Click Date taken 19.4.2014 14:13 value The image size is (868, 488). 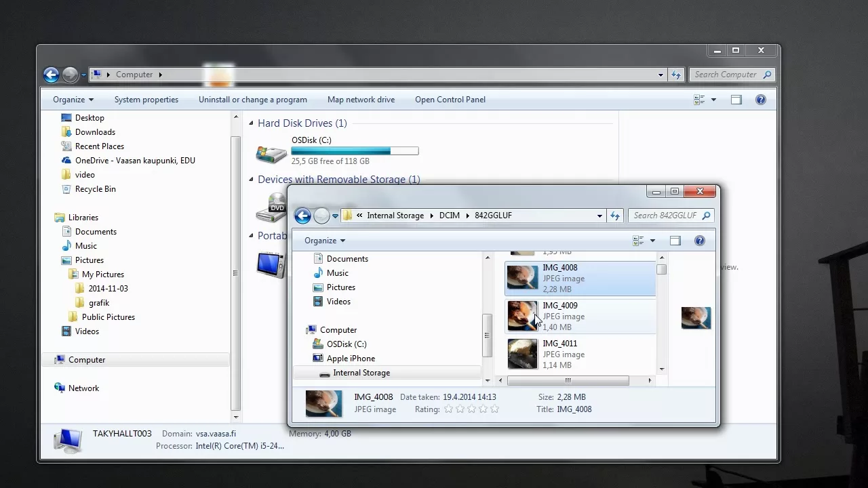tap(470, 397)
